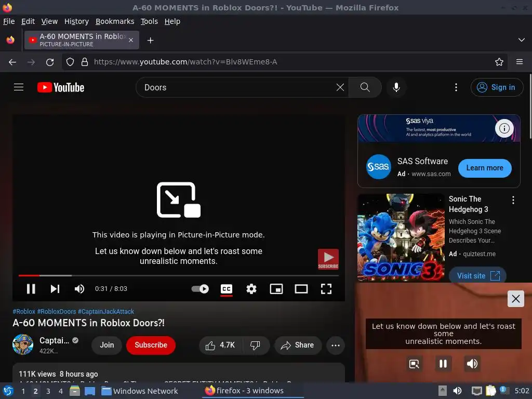This screenshot has width=532, height=399.
Task: Click the video progress bar
Action: pyautogui.click(x=179, y=275)
